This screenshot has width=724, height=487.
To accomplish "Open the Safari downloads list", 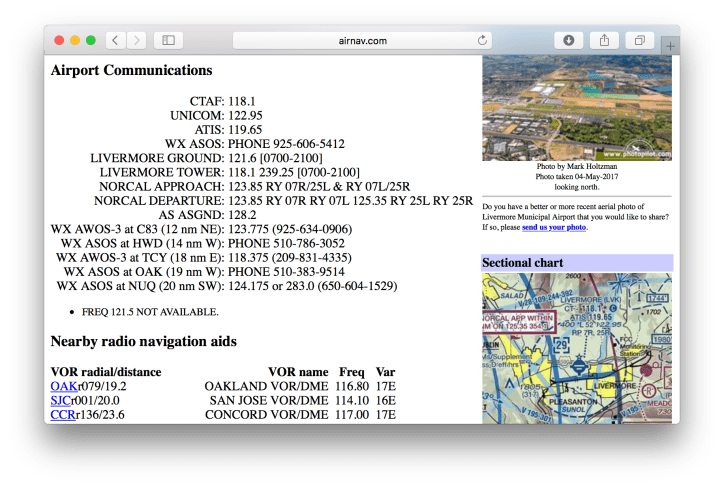I will click(568, 41).
